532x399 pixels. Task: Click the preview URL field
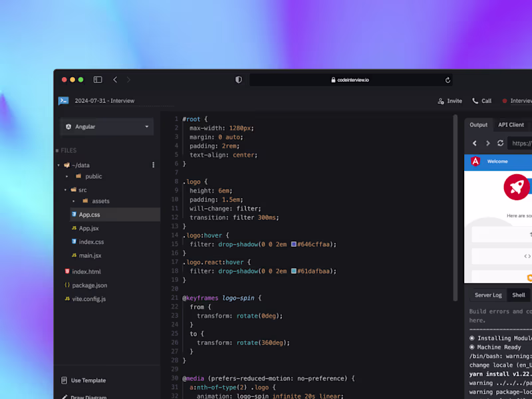tap(520, 143)
